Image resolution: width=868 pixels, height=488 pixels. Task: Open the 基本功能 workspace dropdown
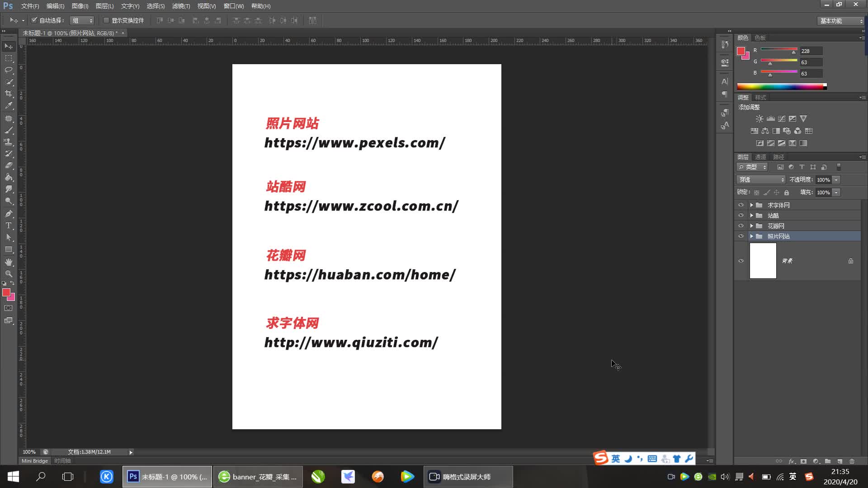tap(841, 21)
